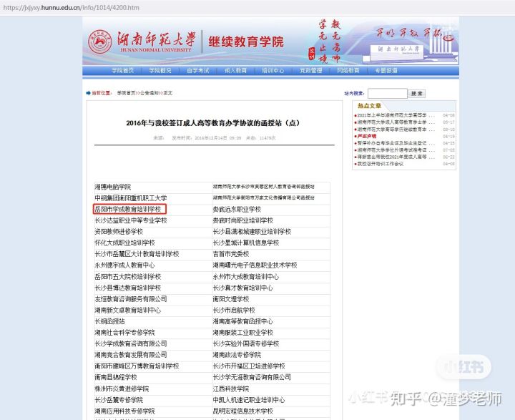
Task: Click the 学院首页 breadcrumb link
Action: tap(126, 93)
